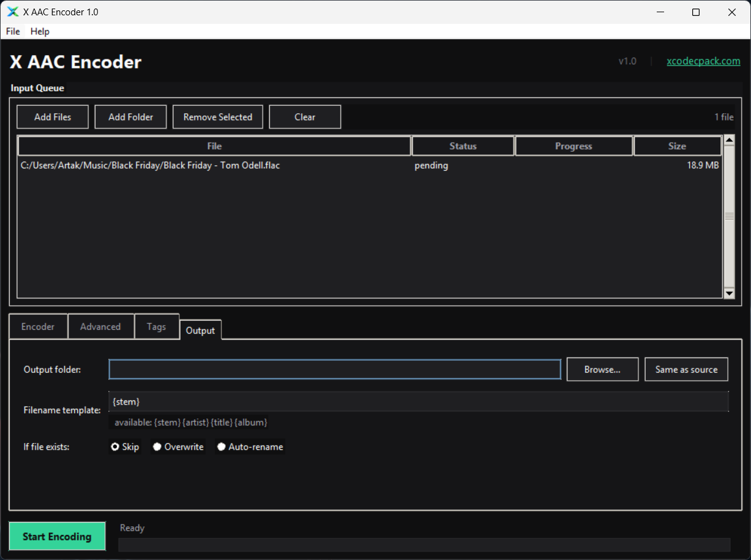Click the Filename template field
The image size is (751, 560).
(419, 401)
